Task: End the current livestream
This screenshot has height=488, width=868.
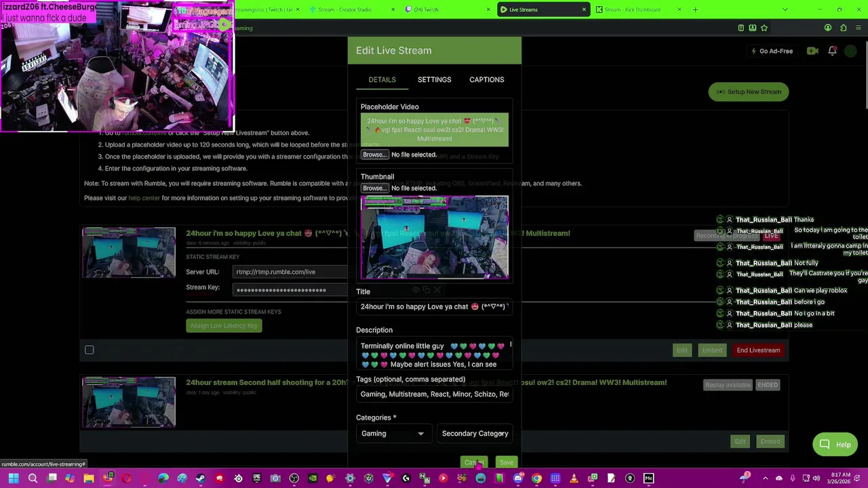Action: (758, 350)
